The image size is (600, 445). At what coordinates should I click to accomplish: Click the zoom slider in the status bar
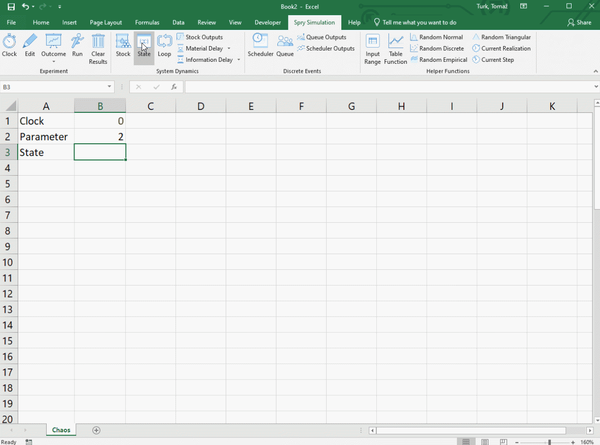(x=549, y=440)
